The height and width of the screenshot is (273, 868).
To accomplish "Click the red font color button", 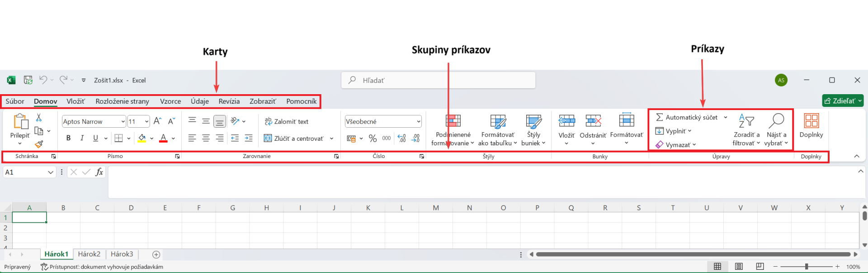I will pyautogui.click(x=163, y=138).
